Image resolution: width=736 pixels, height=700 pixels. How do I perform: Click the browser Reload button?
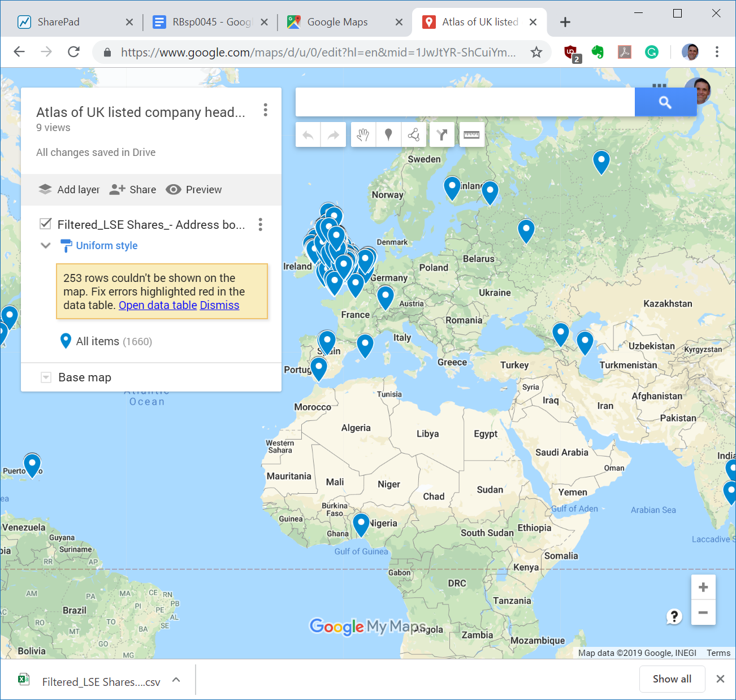pyautogui.click(x=73, y=52)
